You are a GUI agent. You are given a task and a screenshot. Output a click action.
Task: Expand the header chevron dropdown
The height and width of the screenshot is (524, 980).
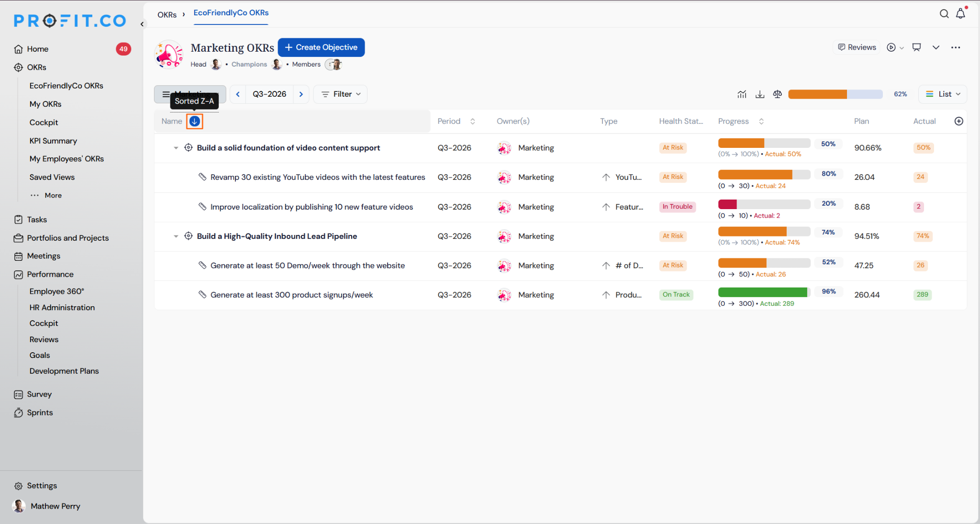[x=936, y=47]
